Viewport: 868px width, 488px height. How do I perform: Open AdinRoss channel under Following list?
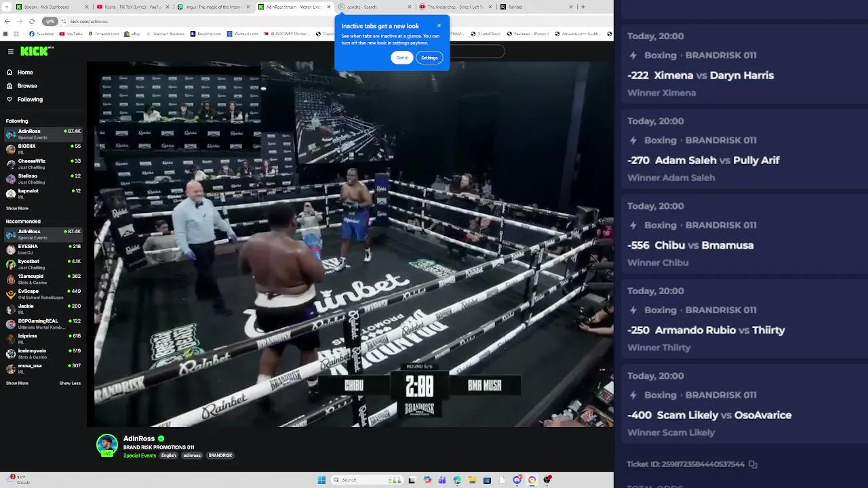(x=43, y=134)
